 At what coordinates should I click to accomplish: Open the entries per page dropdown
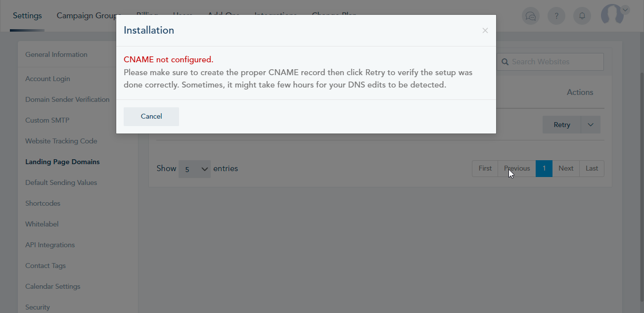194,169
